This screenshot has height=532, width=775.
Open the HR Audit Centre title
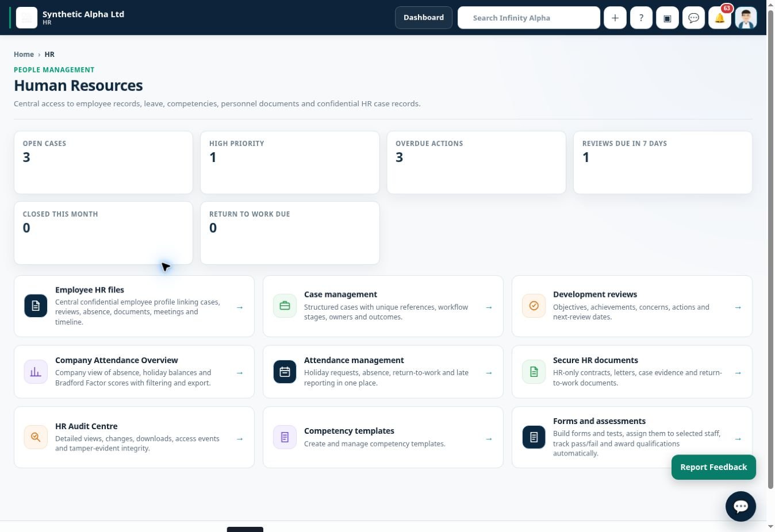click(x=86, y=426)
